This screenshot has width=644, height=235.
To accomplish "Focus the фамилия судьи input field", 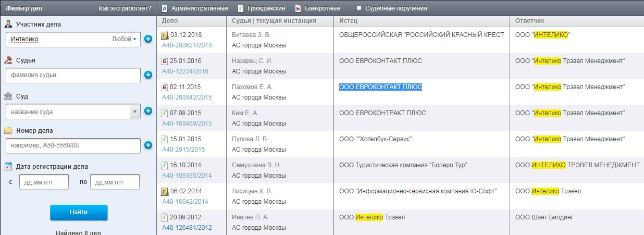I will coord(73,75).
